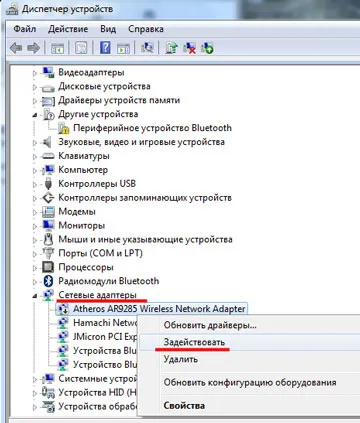The width and height of the screenshot is (360, 423).
Task: Expand the Видеоадаптеры node
Action: pos(35,73)
